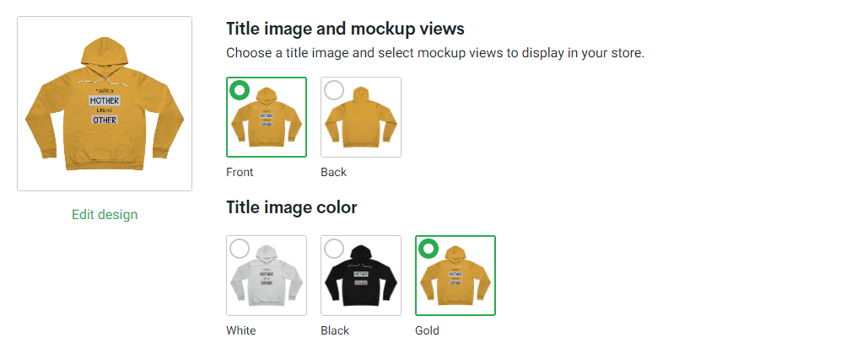Click the "Gold" color label
The image size is (868, 359).
(x=427, y=330)
